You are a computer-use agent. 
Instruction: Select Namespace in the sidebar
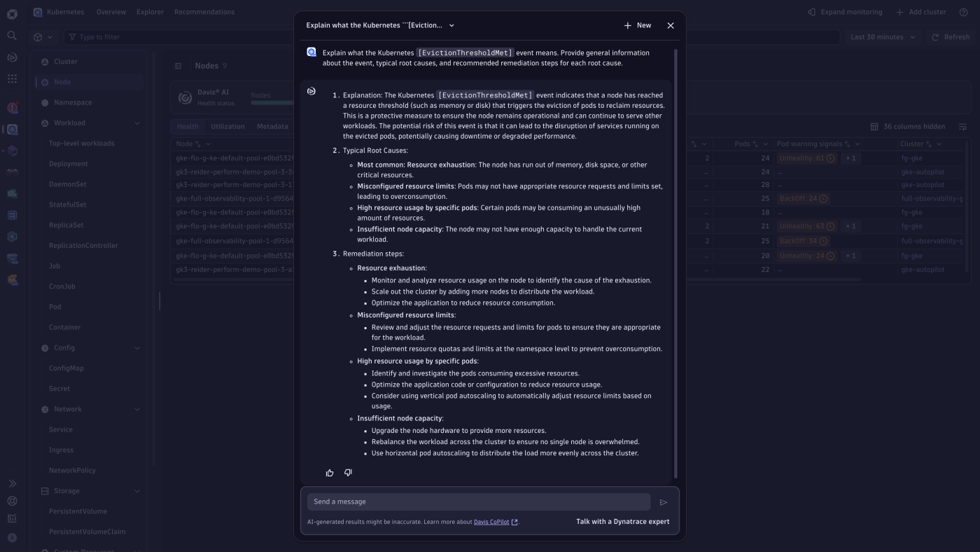click(73, 102)
